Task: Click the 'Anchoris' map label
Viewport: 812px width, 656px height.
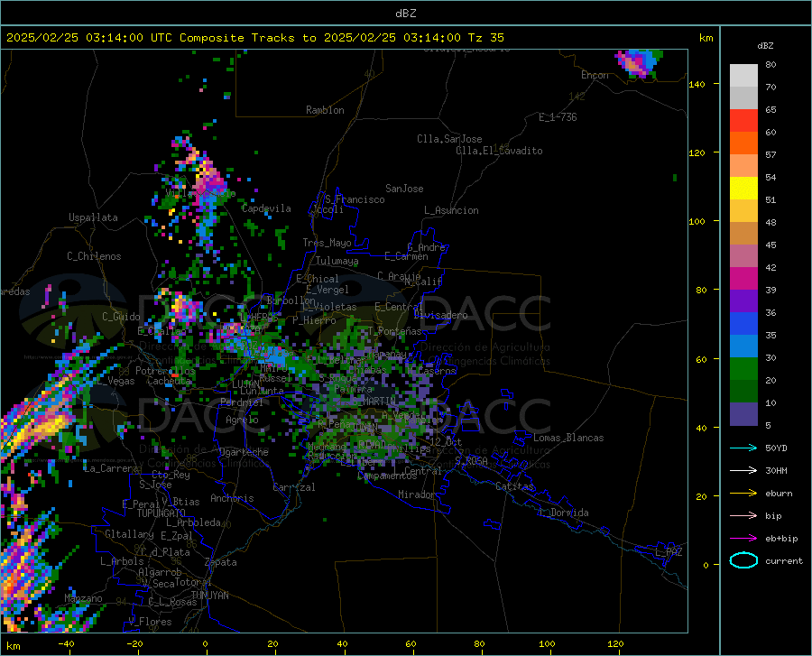Action: click(x=232, y=498)
